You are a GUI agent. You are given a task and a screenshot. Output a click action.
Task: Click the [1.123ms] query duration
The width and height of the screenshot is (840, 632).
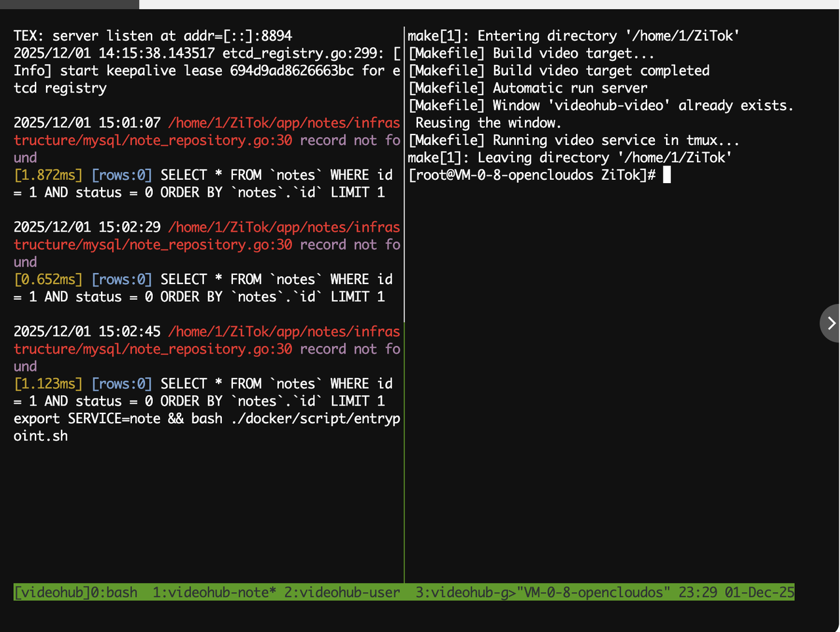(x=49, y=383)
